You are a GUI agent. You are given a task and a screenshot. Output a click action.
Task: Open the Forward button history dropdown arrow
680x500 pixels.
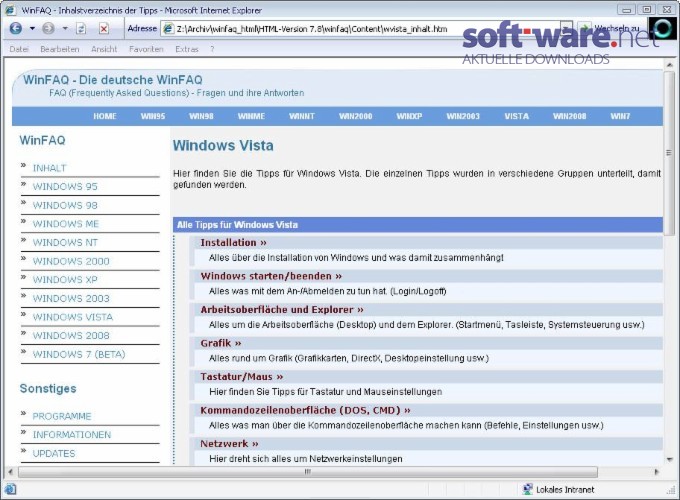(x=65, y=29)
